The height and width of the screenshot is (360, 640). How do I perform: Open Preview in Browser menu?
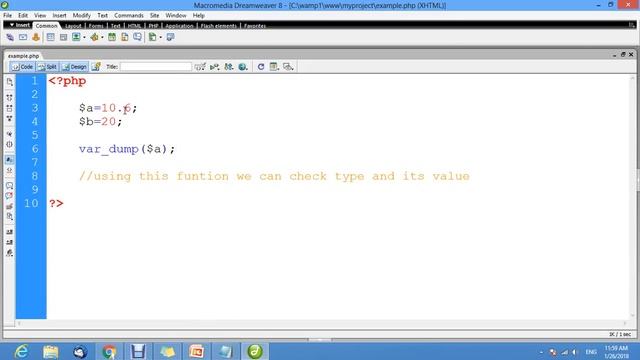pos(243,67)
